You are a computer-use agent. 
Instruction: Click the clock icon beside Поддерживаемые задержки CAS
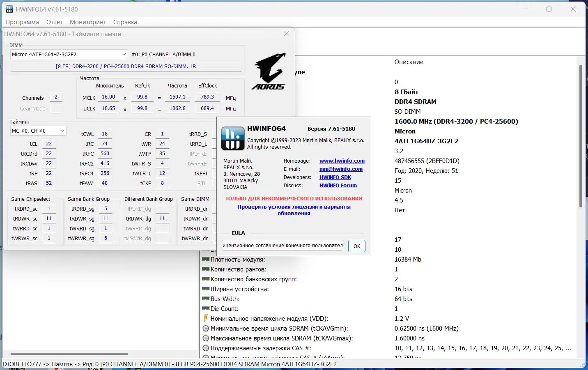(206, 348)
